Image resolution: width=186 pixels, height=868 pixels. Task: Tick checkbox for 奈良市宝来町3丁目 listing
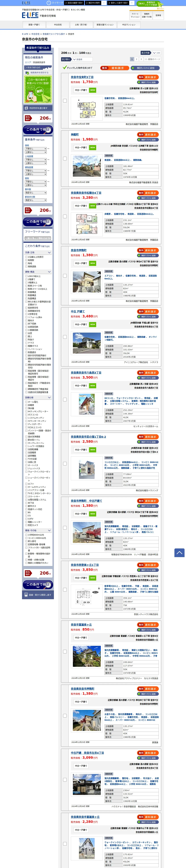[x=65, y=101]
